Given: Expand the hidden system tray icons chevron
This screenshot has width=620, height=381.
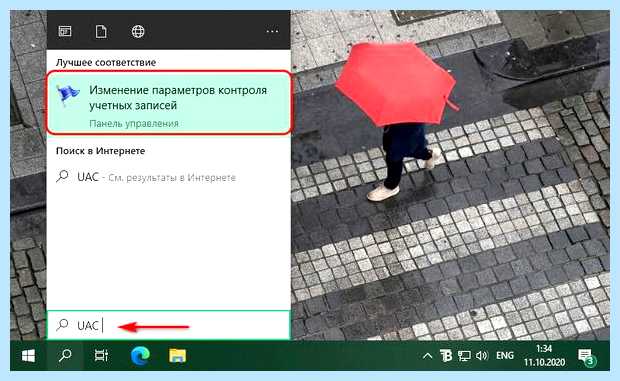Looking at the screenshot, I should coord(427,356).
